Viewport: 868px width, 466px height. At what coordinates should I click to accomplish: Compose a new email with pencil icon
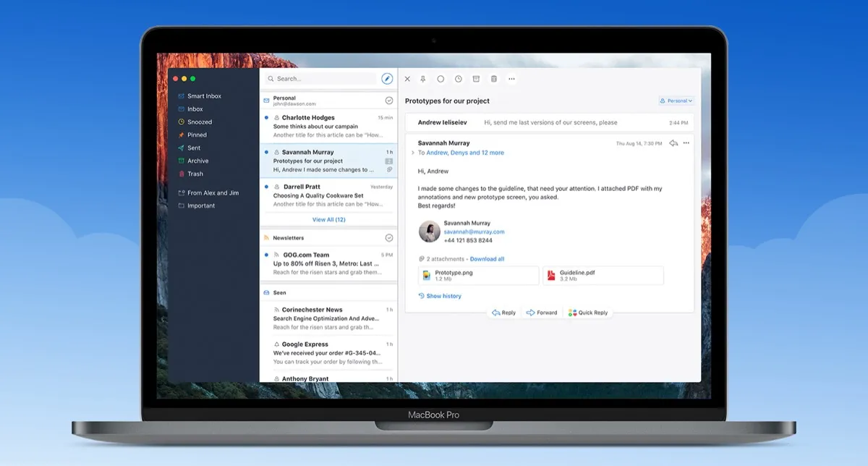387,79
